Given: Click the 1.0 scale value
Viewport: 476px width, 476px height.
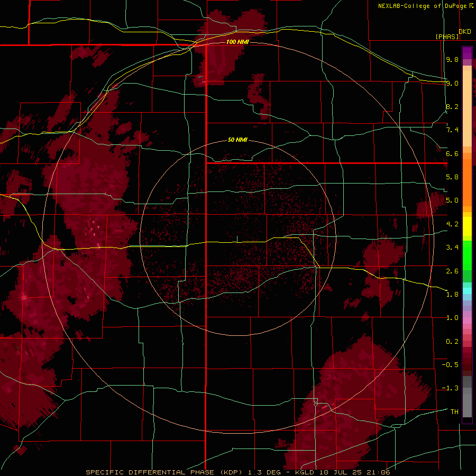Looking at the screenshot, I should [x=452, y=318].
